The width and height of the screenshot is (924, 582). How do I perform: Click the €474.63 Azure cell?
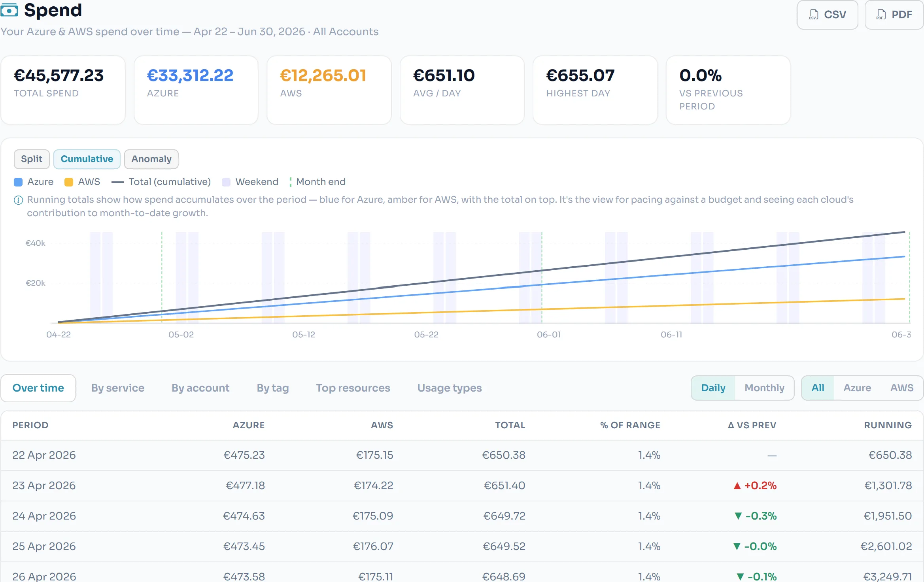coord(244,516)
